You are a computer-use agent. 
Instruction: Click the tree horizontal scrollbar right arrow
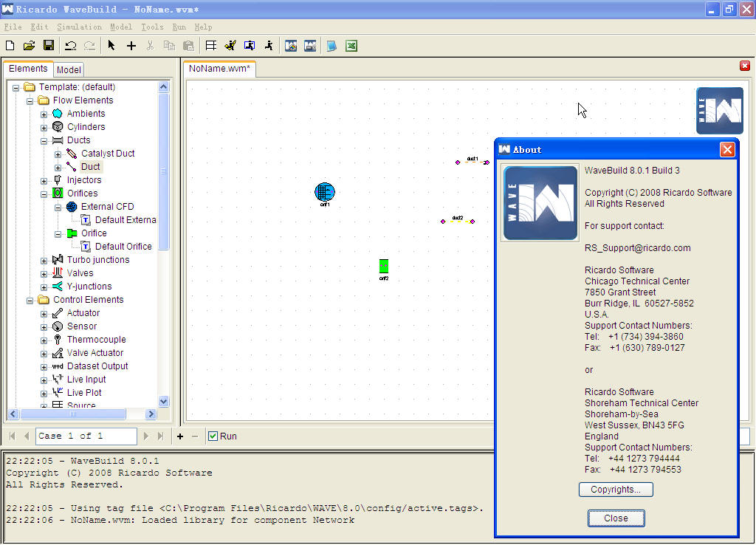(x=151, y=414)
